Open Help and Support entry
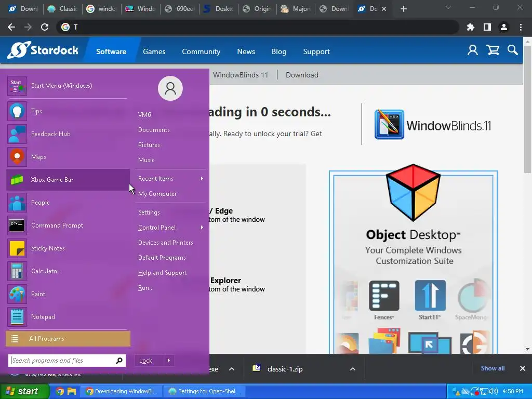Viewport: 532px width, 399px height. click(x=162, y=273)
